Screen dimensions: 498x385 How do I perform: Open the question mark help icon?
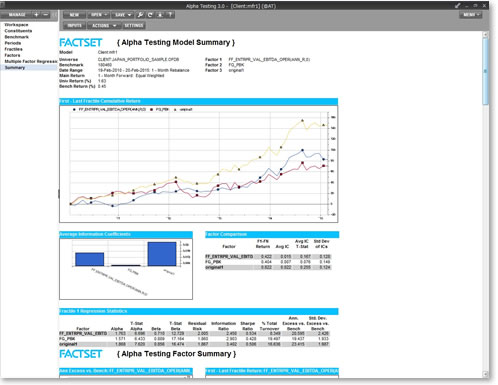pyautogui.click(x=170, y=15)
